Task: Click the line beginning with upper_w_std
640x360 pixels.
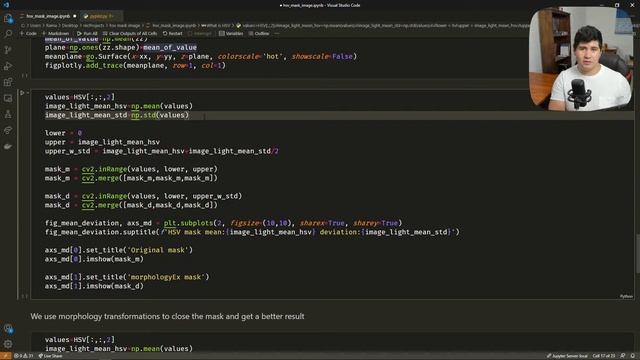Action: tap(162, 151)
